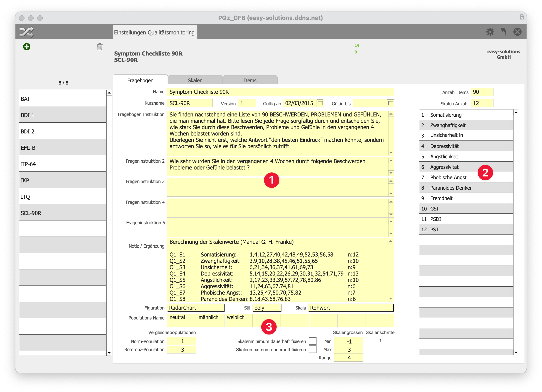Select BDI 2 in questionnaire list

coord(63,131)
